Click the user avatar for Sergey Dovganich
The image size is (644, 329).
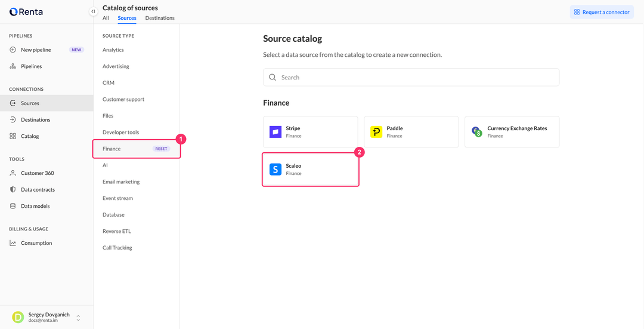pyautogui.click(x=18, y=317)
